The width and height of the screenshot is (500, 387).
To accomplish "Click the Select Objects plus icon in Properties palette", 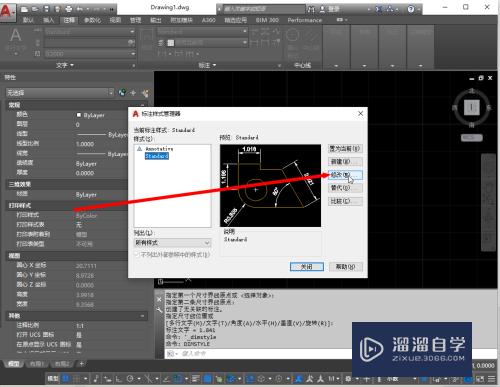I will [x=133, y=93].
